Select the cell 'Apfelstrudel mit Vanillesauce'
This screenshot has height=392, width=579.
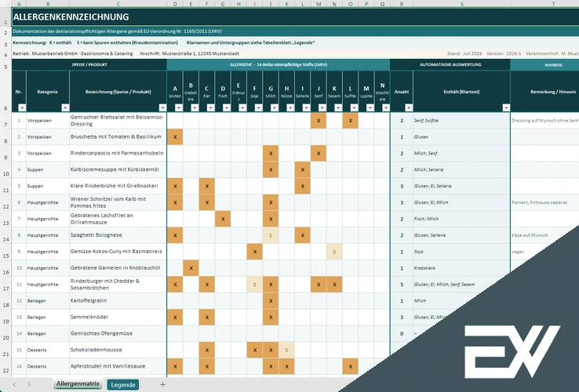click(118, 367)
